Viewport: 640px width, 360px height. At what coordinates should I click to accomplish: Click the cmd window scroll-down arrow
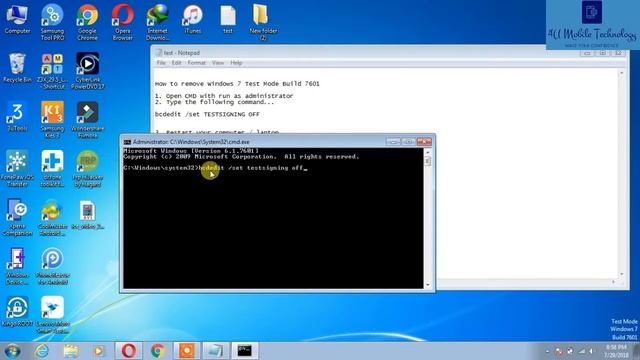pos(427,285)
